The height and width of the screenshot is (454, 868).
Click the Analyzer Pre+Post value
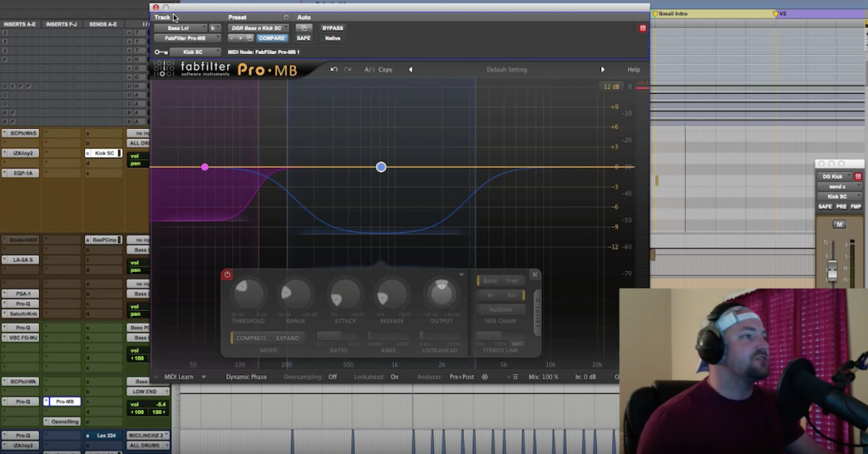pyautogui.click(x=462, y=377)
